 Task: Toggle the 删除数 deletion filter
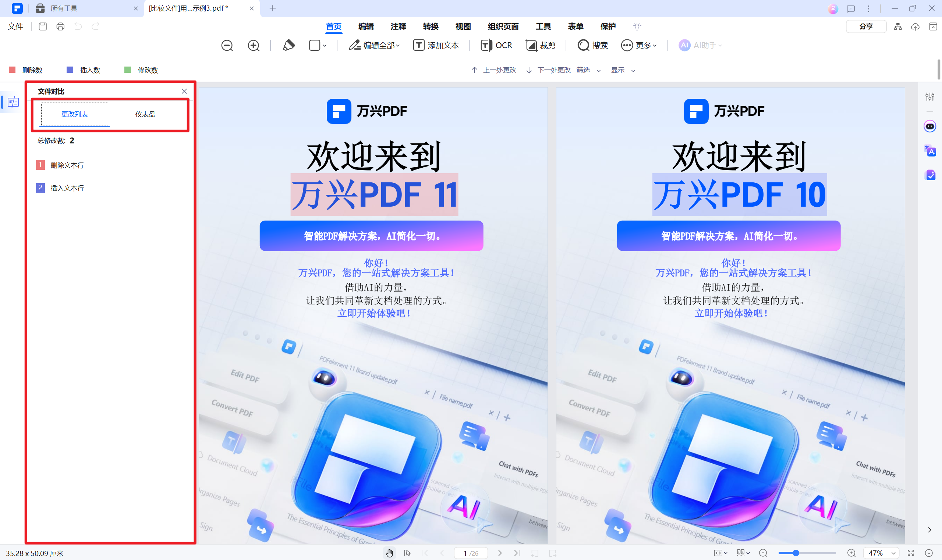(x=26, y=70)
